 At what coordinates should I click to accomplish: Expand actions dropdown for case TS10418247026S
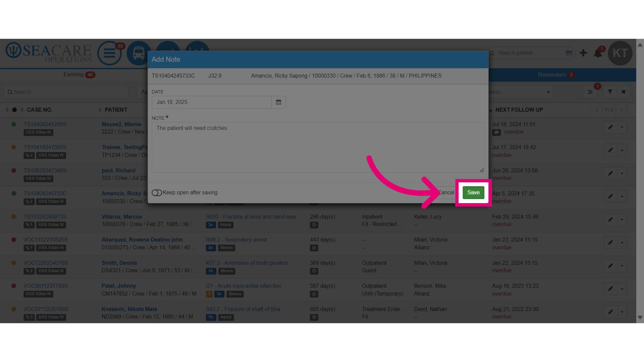tap(622, 150)
